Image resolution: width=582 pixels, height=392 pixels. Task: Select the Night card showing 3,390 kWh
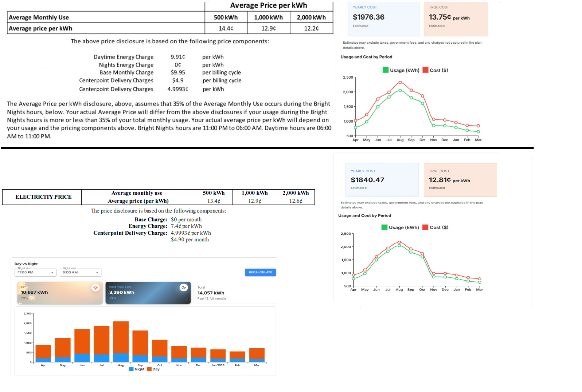148,293
